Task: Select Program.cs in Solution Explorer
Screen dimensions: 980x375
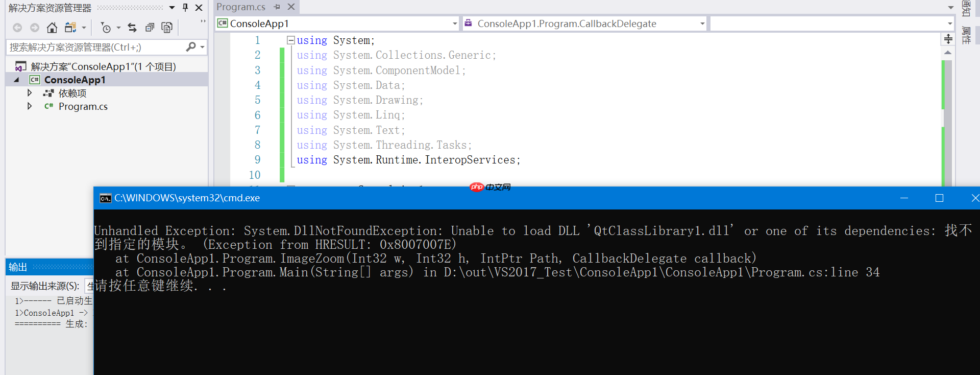Action: pyautogui.click(x=83, y=106)
